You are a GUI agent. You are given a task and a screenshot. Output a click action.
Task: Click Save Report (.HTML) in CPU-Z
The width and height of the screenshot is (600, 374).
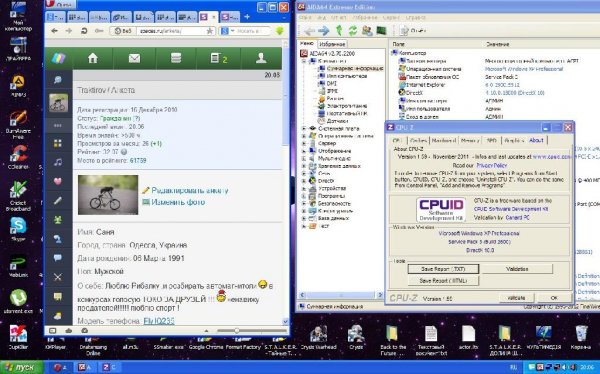coord(443,281)
